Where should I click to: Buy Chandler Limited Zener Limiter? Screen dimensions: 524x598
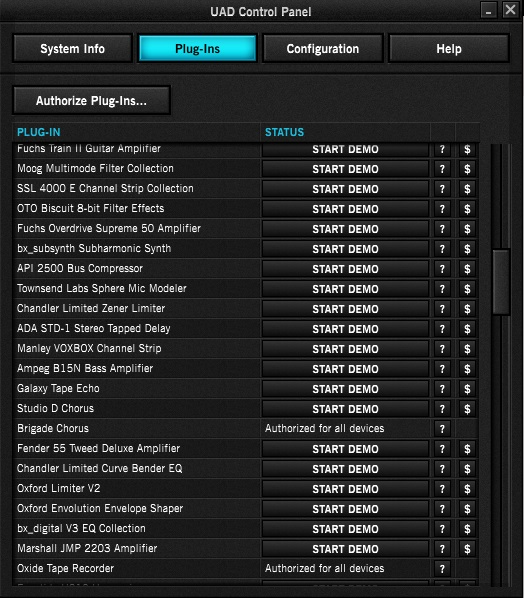[x=467, y=309]
